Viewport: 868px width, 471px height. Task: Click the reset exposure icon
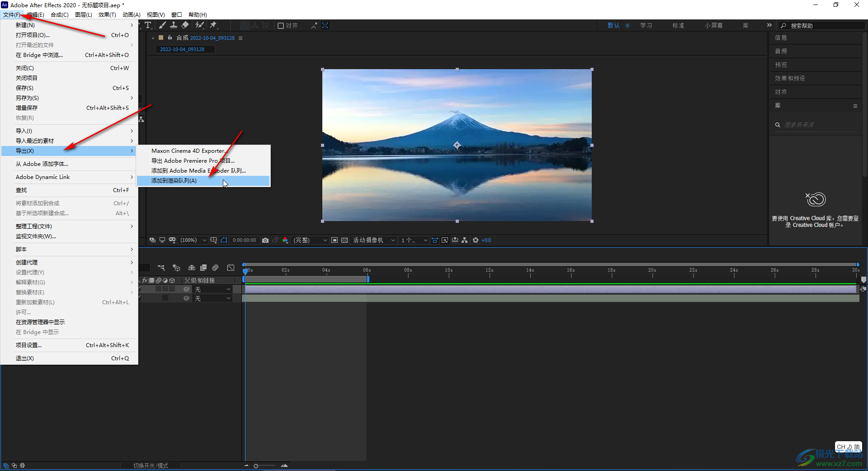pos(476,240)
